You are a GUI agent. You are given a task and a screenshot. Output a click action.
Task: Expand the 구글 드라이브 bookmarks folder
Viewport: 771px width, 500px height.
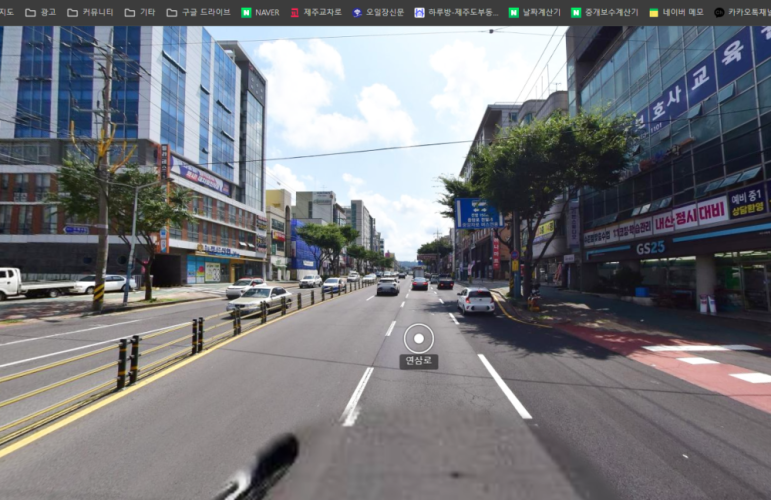pos(198,12)
